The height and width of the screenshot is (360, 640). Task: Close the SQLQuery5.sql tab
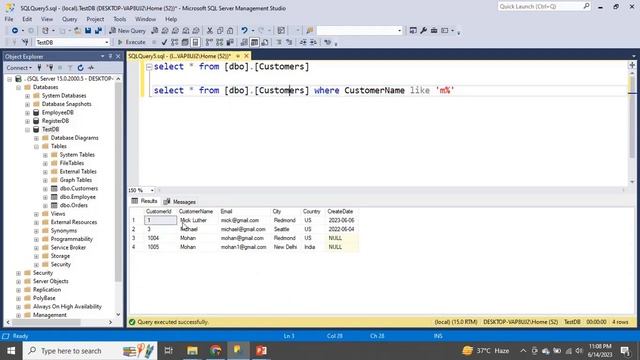246,56
